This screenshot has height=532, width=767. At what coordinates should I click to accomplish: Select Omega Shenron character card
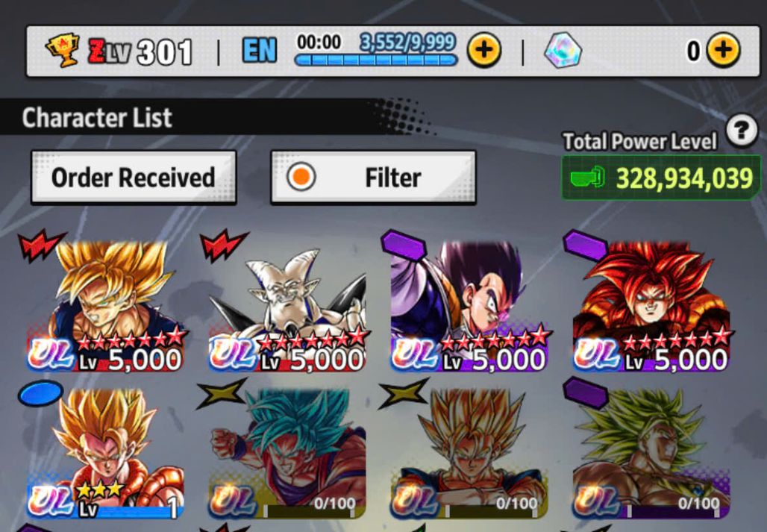coord(287,307)
